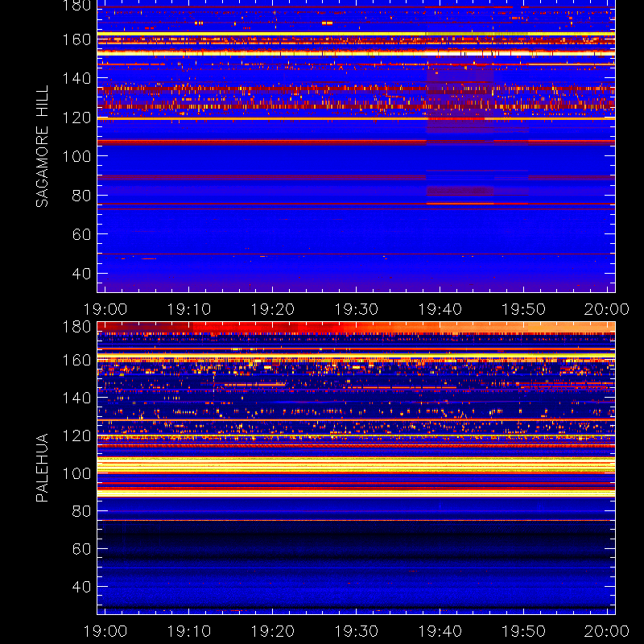644x644 pixels.
Task: Pick the 160 label on Palehua axis
Action: pyautogui.click(x=76, y=360)
